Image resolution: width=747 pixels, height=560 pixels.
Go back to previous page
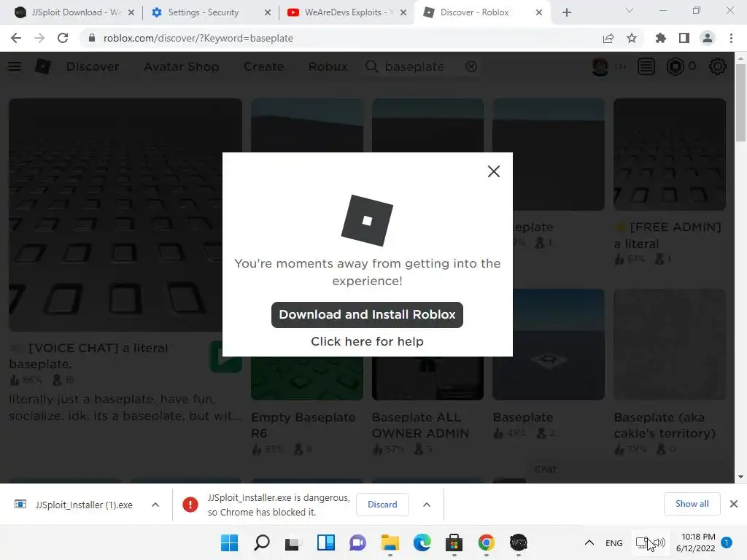(16, 38)
